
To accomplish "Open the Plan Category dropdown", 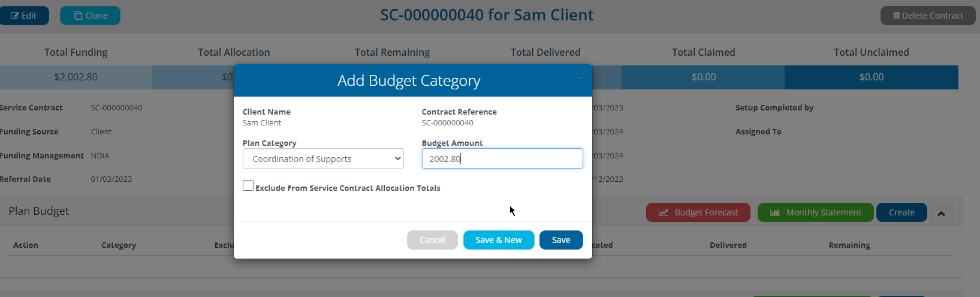I will point(323,159).
